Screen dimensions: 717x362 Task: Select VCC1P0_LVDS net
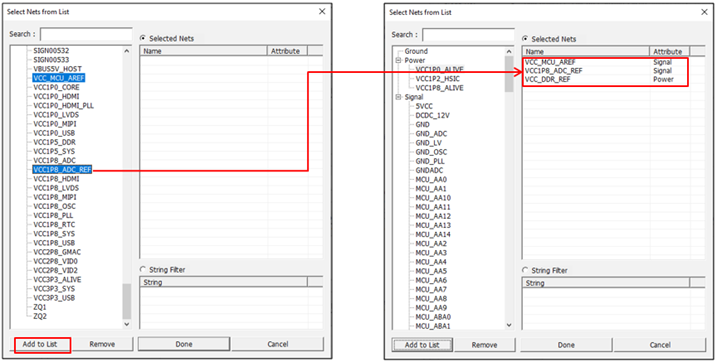point(56,114)
